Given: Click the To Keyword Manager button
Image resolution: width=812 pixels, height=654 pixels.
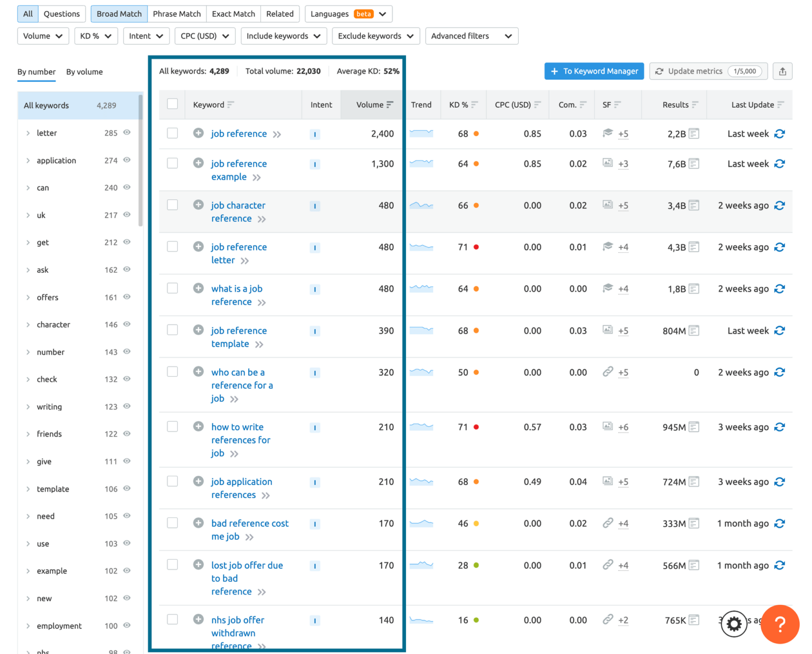Looking at the screenshot, I should point(594,72).
